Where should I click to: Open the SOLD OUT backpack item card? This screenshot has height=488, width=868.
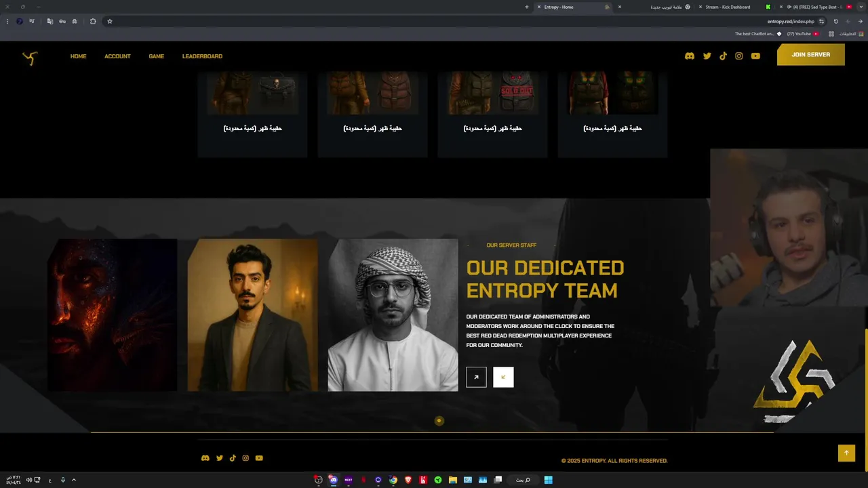tap(492, 114)
